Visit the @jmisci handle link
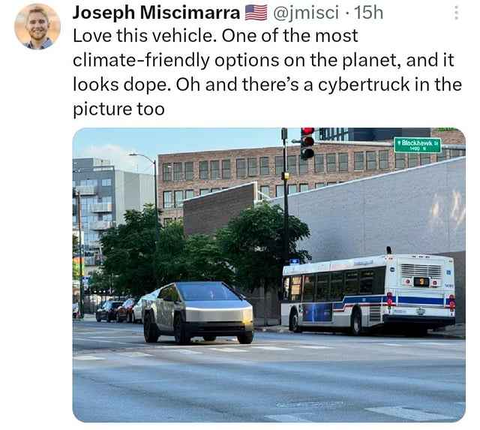This screenshot has width=480, height=430. [306, 13]
